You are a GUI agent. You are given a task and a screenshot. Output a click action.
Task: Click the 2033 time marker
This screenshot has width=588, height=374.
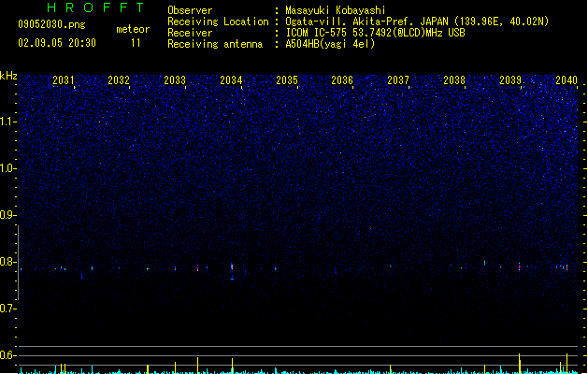coord(175,80)
